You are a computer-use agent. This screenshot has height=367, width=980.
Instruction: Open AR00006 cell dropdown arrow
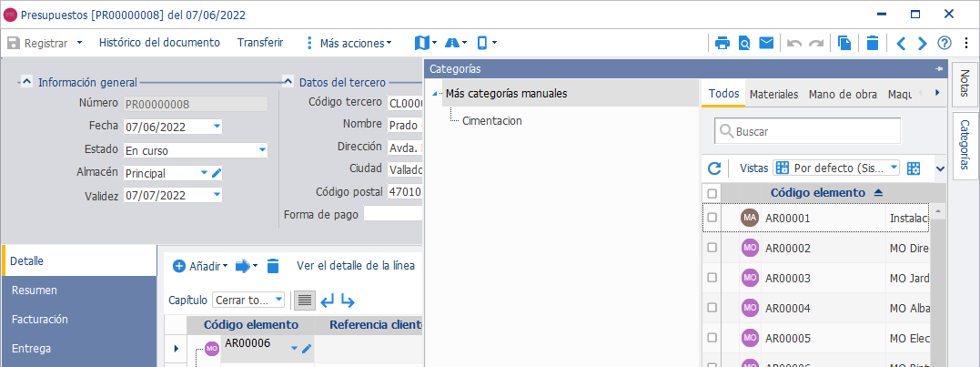[295, 348]
